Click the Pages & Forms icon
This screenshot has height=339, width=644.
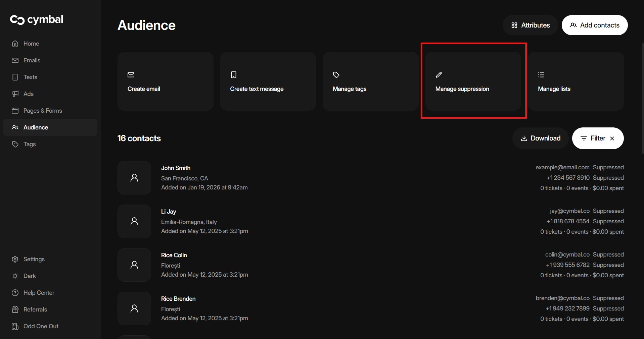click(x=15, y=111)
